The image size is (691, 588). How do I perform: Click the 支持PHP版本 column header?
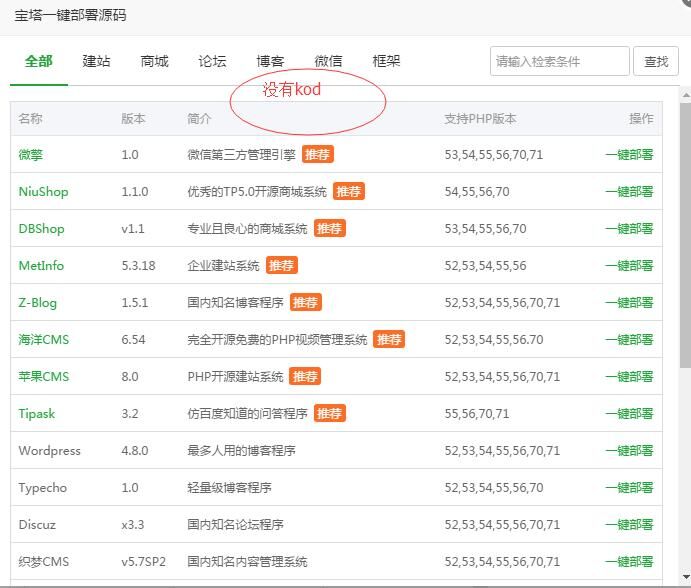(x=480, y=119)
